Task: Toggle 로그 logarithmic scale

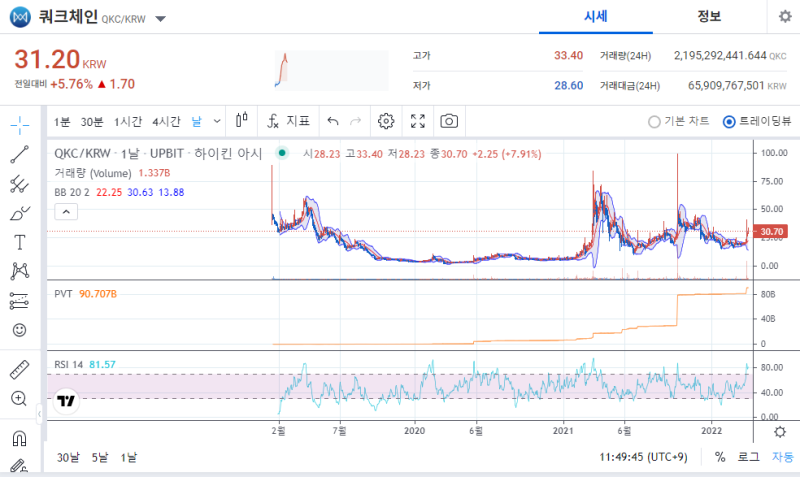Action: (x=748, y=457)
